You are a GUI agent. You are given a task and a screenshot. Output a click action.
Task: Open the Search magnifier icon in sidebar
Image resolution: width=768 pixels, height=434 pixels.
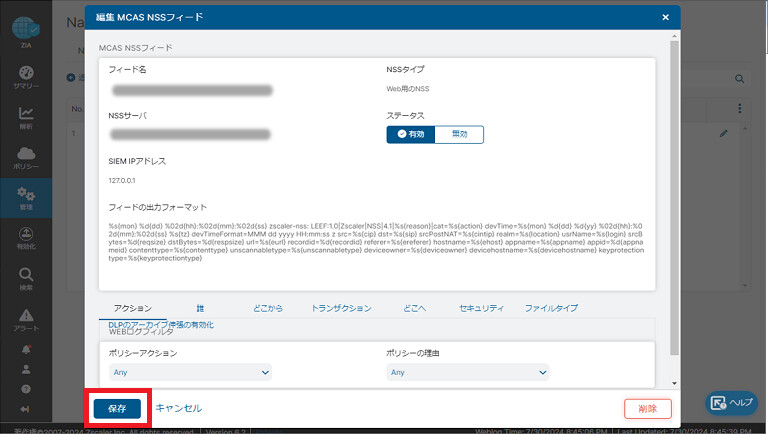[x=26, y=274]
